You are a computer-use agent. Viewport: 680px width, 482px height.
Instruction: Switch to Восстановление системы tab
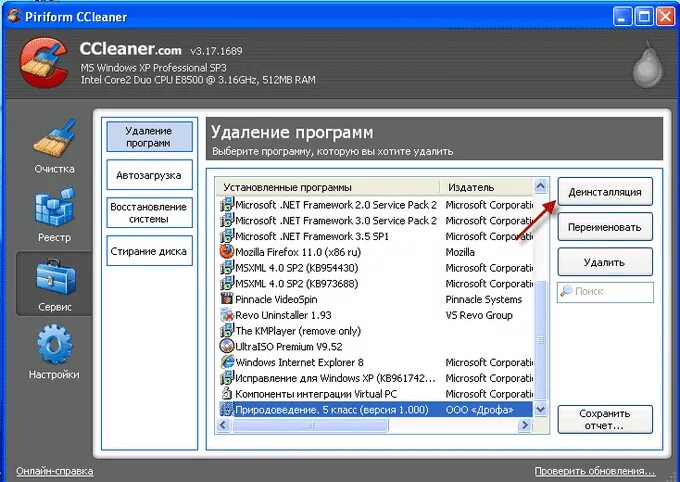click(x=149, y=213)
